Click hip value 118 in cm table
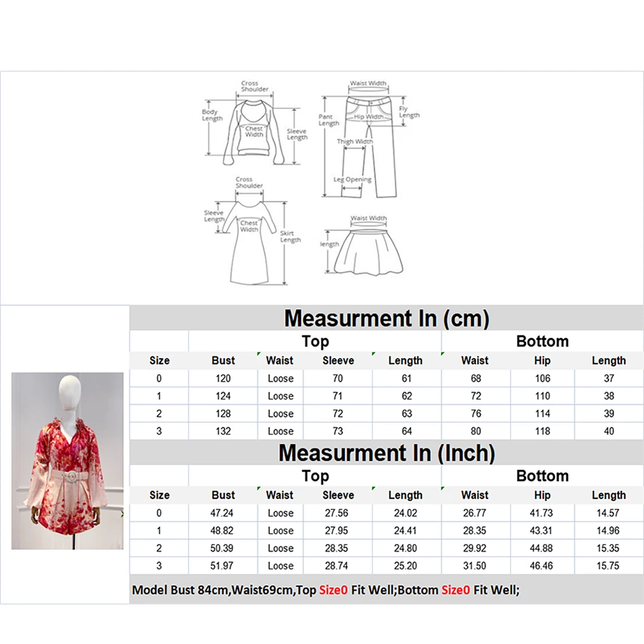644x644 pixels. (543, 431)
